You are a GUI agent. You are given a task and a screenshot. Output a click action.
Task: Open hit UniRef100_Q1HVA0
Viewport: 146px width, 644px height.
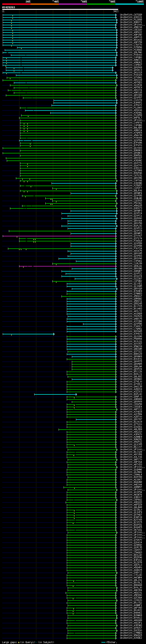point(131,218)
